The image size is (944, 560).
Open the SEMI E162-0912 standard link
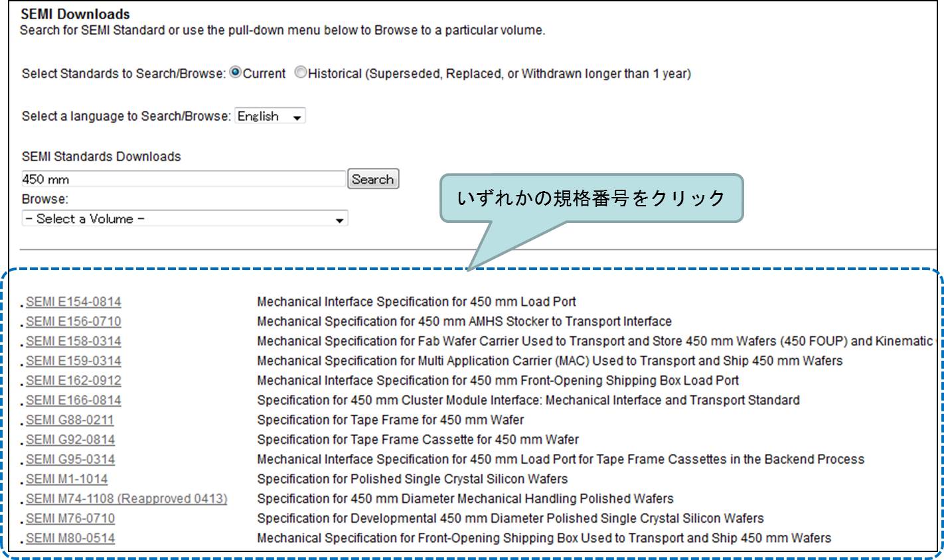74,381
